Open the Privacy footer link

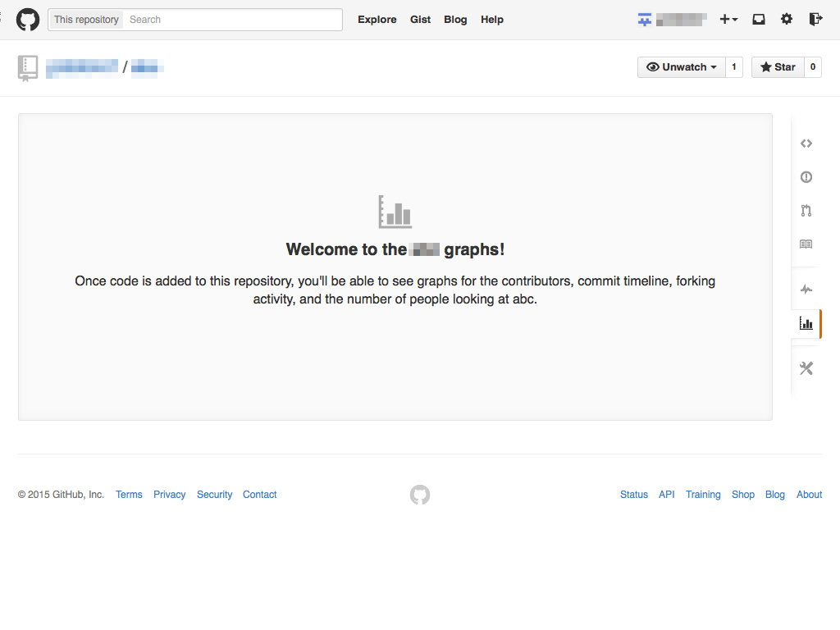coord(169,495)
